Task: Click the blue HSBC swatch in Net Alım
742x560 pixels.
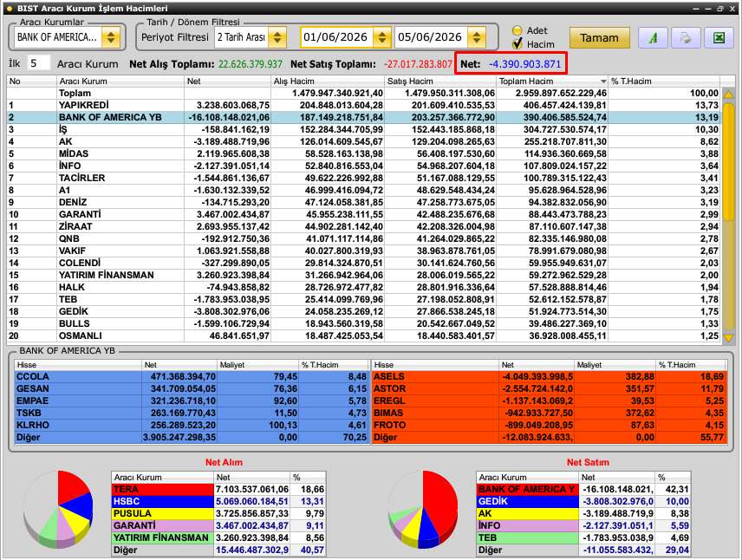Action: pyautogui.click(x=163, y=501)
